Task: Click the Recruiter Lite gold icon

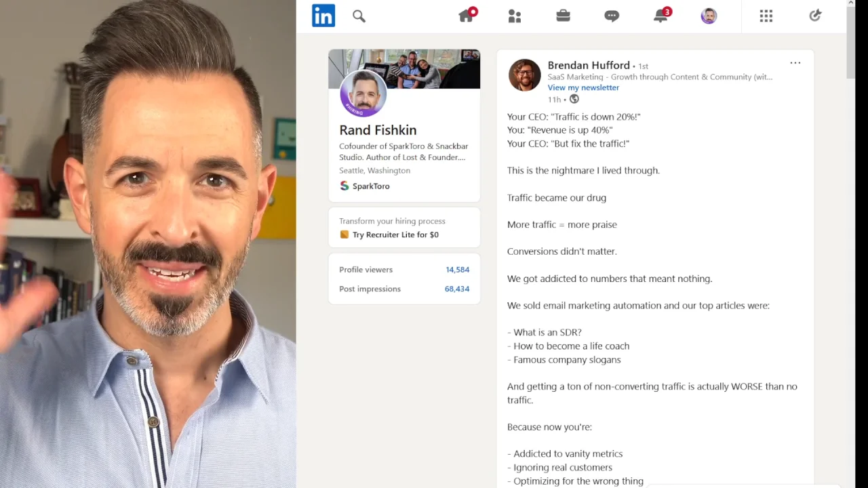Action: [x=344, y=235]
